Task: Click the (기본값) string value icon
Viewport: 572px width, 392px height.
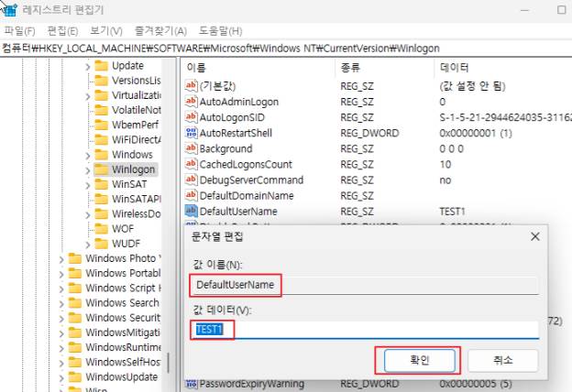Action: 191,86
